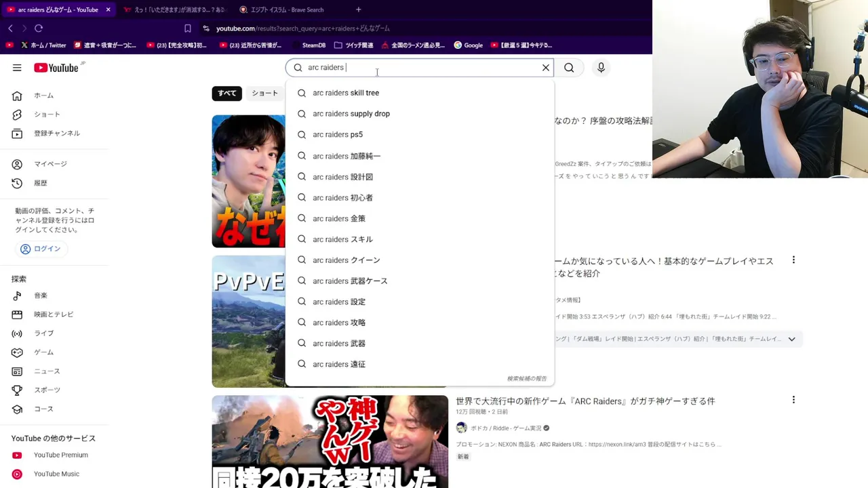
Task: Select the ショート filter chip
Action: 265,94
